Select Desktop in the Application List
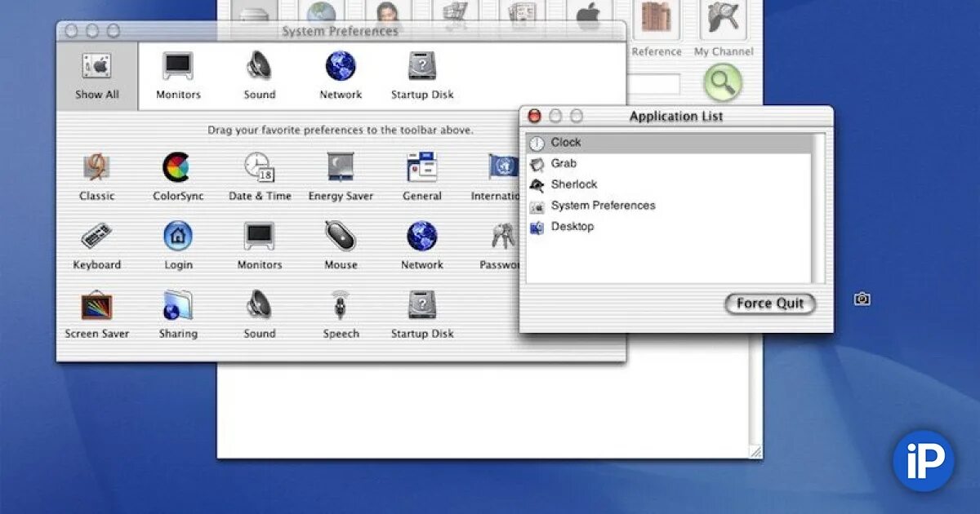The width and height of the screenshot is (980, 514). click(669, 227)
